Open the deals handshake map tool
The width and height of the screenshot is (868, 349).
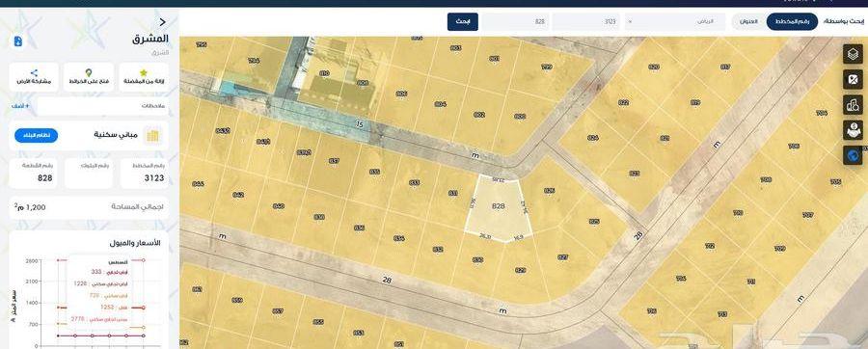853,130
